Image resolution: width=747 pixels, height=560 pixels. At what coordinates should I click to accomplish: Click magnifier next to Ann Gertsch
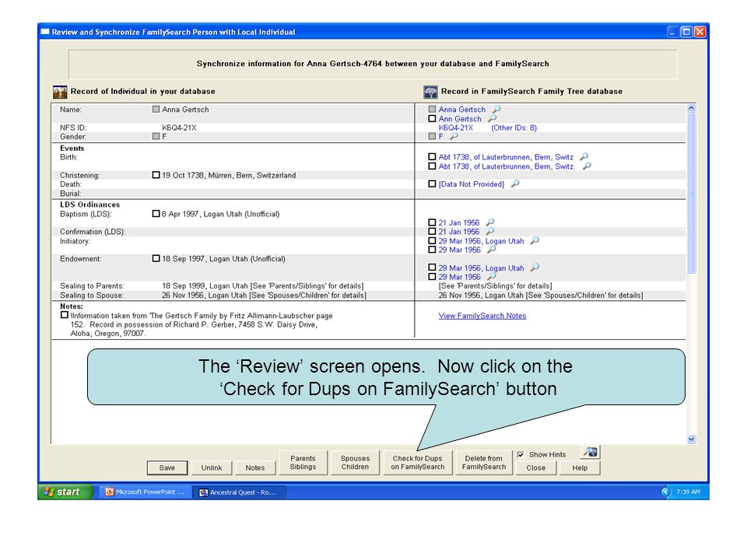tap(492, 118)
